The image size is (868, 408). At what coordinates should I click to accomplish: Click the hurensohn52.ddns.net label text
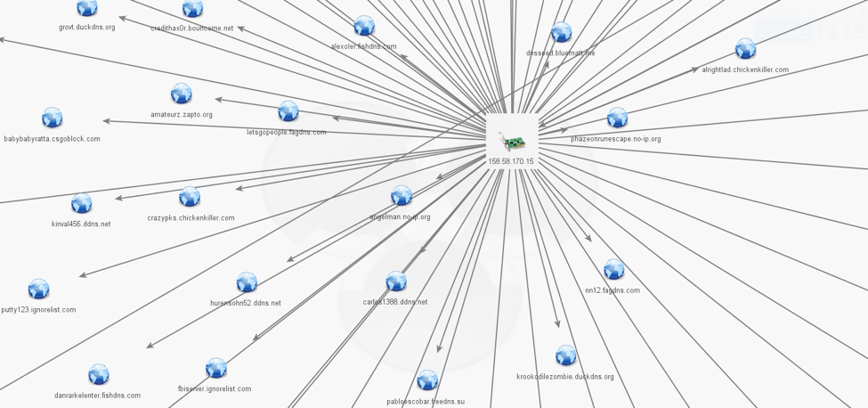pos(246,304)
